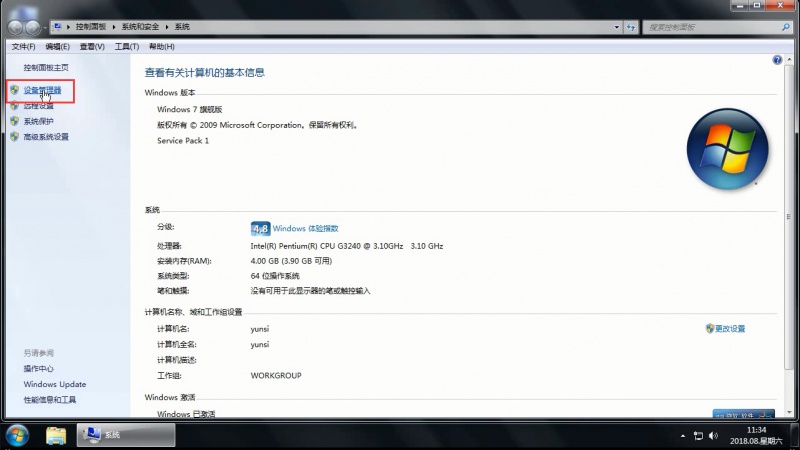The width and height of the screenshot is (800, 450).
Task: Click the 4.8 rating badge
Action: (260, 229)
